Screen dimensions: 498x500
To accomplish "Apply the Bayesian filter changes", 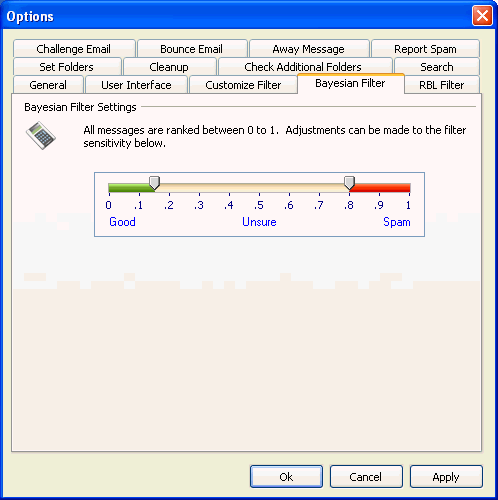I will coord(446,477).
